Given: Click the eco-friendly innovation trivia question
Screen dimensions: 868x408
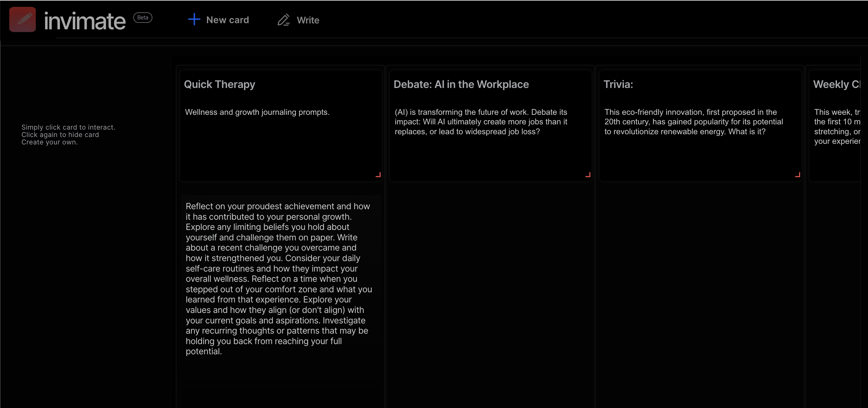Looking at the screenshot, I should pos(693,122).
